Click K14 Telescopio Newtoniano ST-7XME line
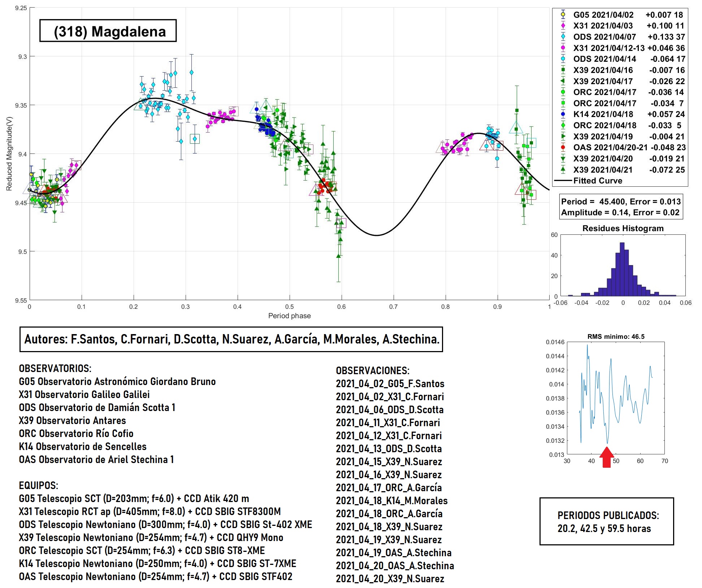Image resolution: width=702 pixels, height=588 pixels. click(157, 563)
